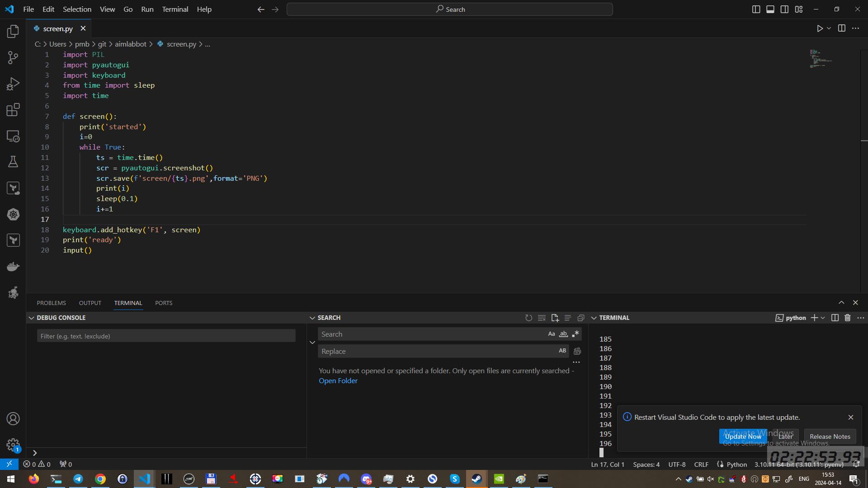Switch to the Output tab
The width and height of the screenshot is (868, 488).
pos(90,303)
